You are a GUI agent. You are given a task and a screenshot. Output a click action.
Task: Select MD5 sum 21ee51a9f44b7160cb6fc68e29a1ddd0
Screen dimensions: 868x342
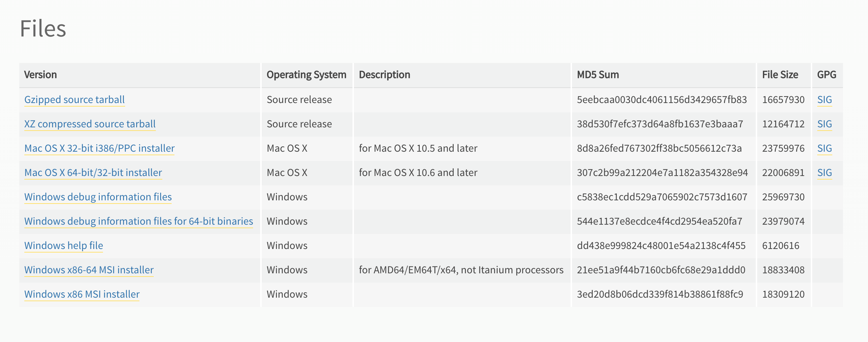tap(661, 270)
